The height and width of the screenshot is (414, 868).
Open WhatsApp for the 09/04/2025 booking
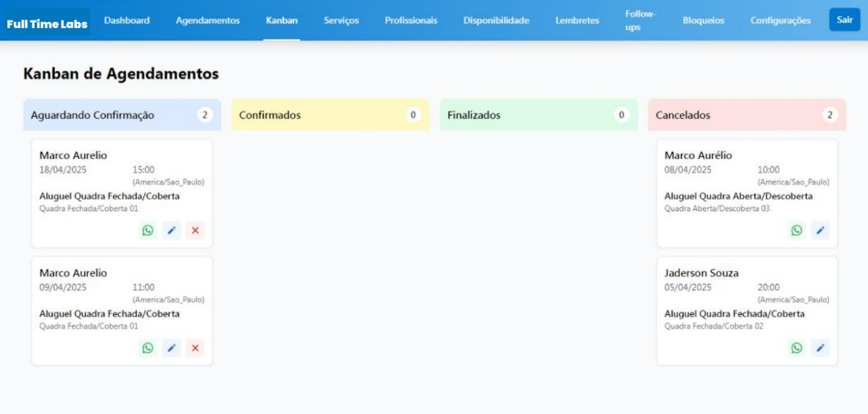click(x=147, y=348)
